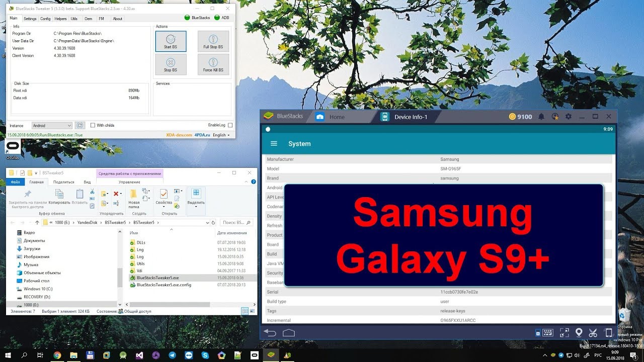
Task: Open the BlueStacks settings gear
Action: pos(569,117)
